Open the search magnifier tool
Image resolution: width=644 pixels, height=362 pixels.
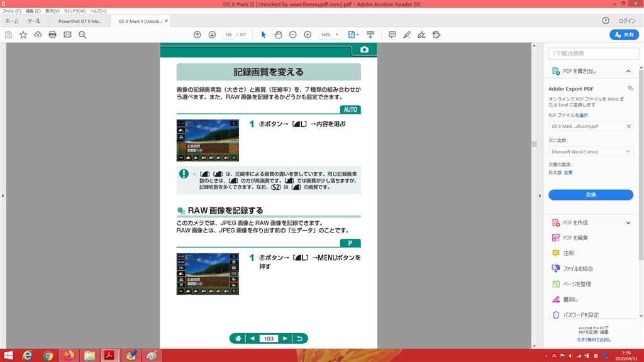[x=82, y=35]
